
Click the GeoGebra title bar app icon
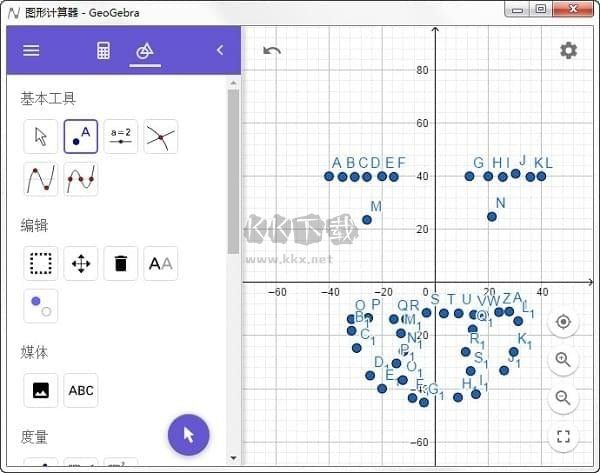[14, 13]
